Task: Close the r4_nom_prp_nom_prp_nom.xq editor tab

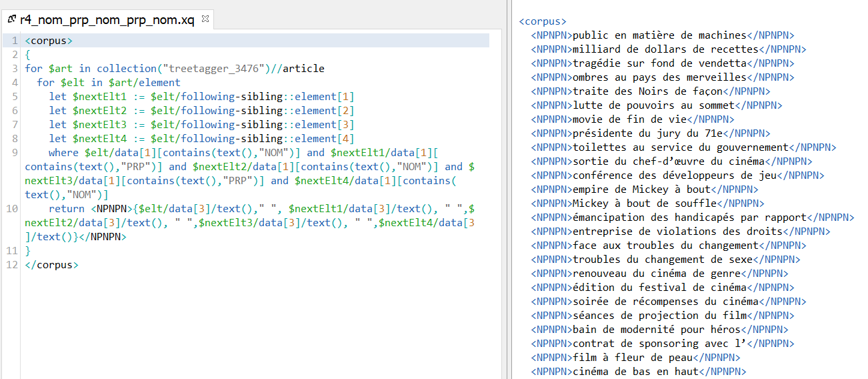Action: tap(205, 19)
